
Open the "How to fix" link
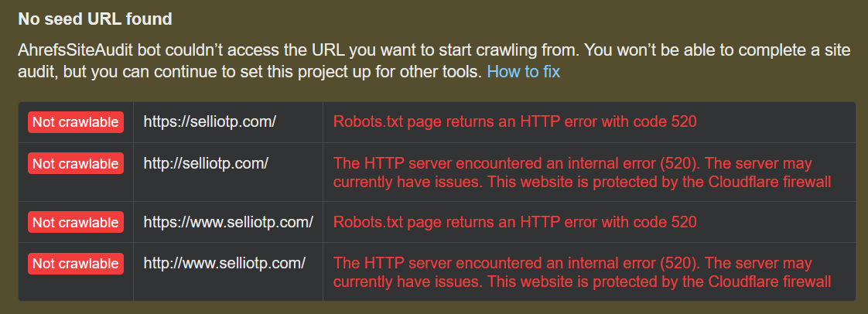(x=523, y=73)
